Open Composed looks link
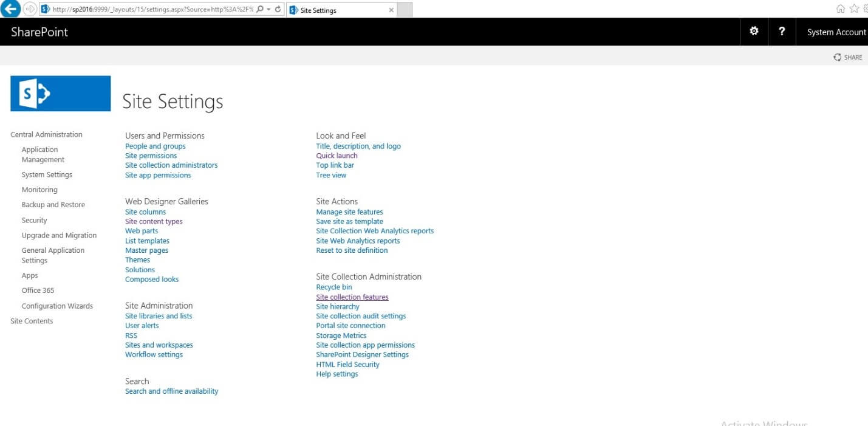 click(x=152, y=280)
